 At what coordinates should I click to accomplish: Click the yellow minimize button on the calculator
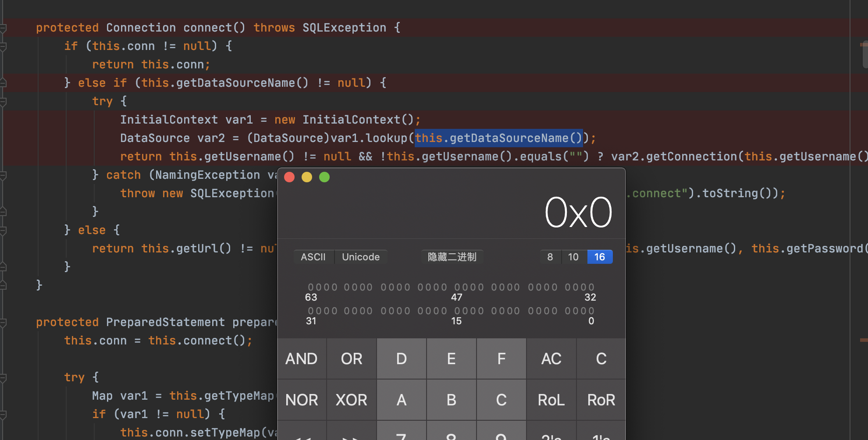307,177
